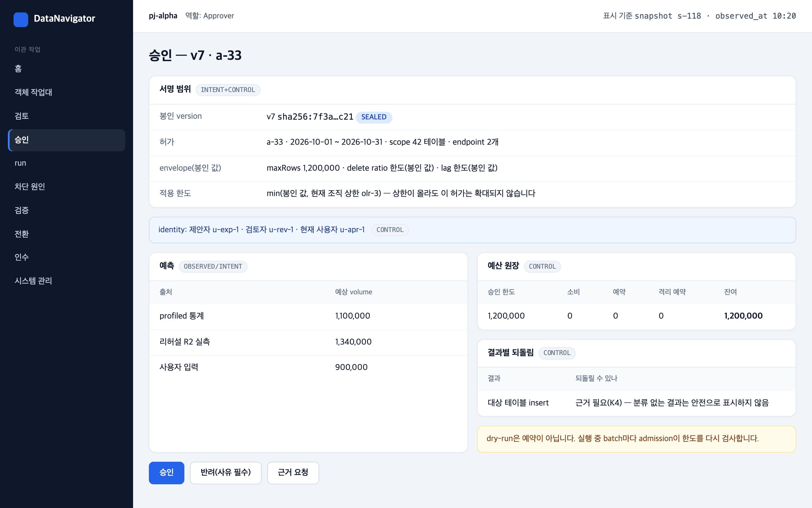This screenshot has height=508, width=812.
Task: Click the 적용 한도 row description
Action: [x=401, y=194]
